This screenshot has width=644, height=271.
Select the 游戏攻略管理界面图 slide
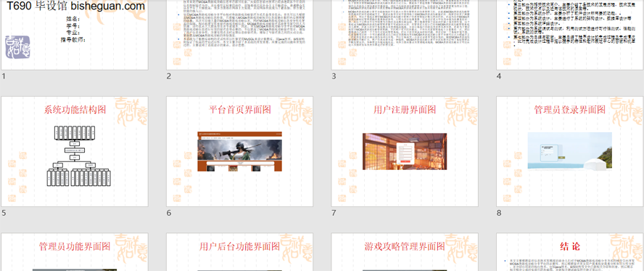(x=405, y=252)
